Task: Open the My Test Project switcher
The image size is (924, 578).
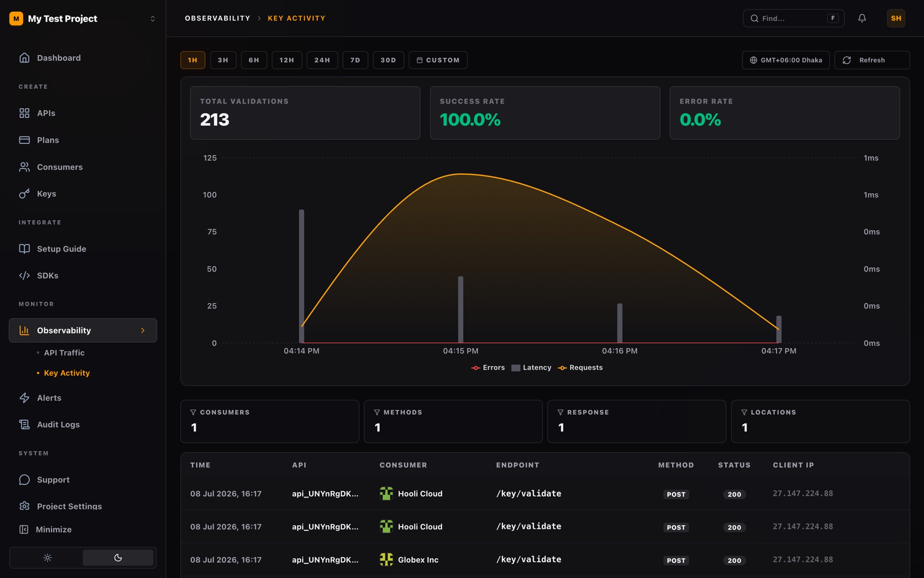Action: 83,18
